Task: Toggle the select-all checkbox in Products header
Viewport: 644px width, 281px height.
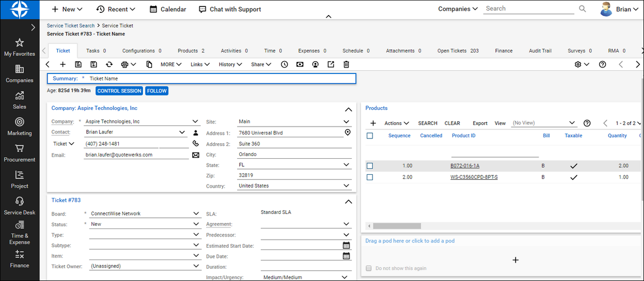Action: point(370,136)
